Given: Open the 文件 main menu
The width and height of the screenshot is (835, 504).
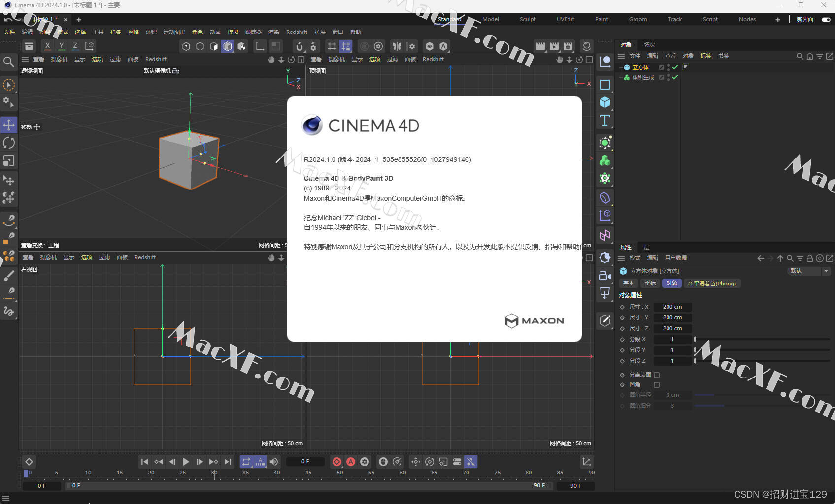Looking at the screenshot, I should (x=9, y=32).
